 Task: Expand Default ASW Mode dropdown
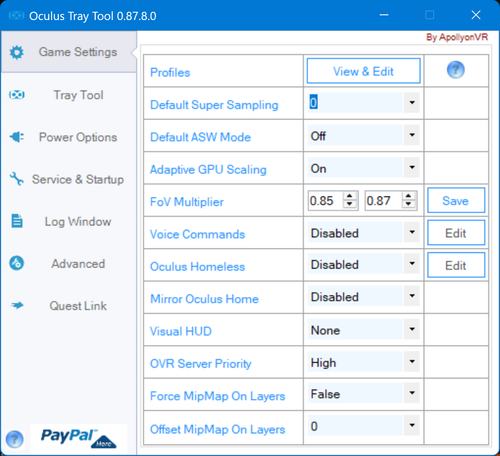pyautogui.click(x=412, y=135)
